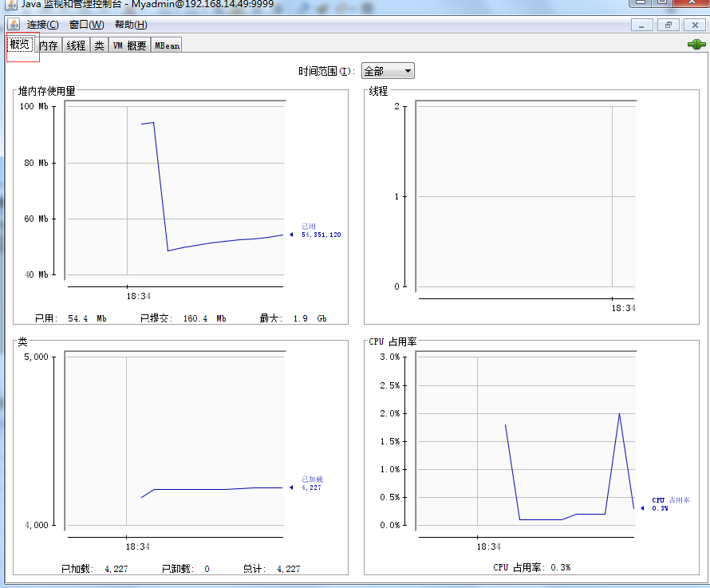Click the 类 loaded classes chart
This screenshot has width=710, height=588.
point(174,440)
